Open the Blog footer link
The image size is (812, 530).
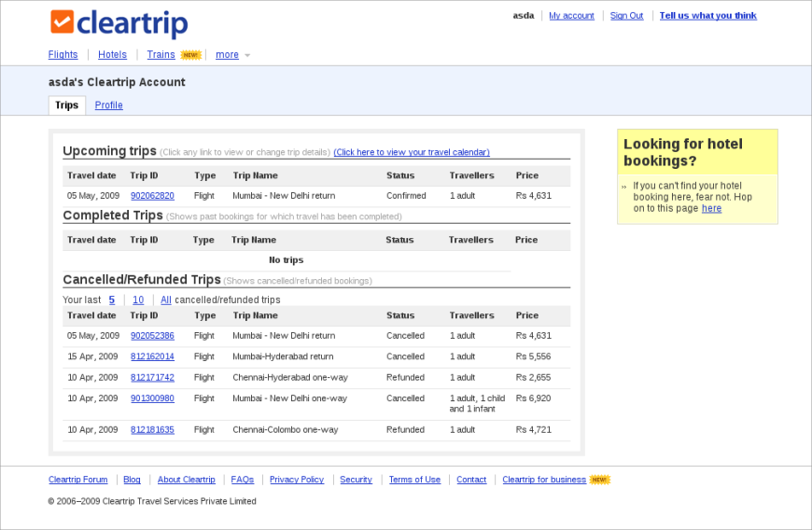(x=132, y=480)
